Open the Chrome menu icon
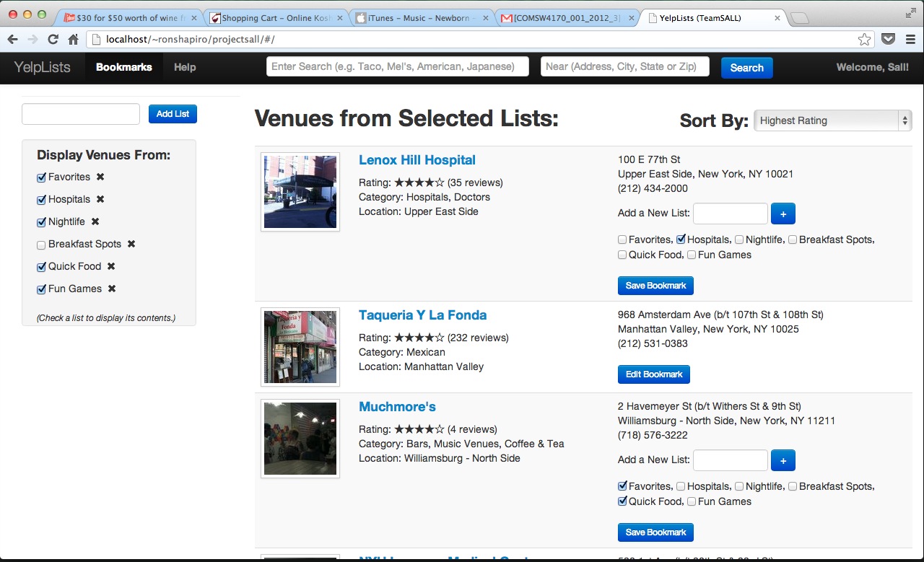The width and height of the screenshot is (924, 562). [910, 39]
